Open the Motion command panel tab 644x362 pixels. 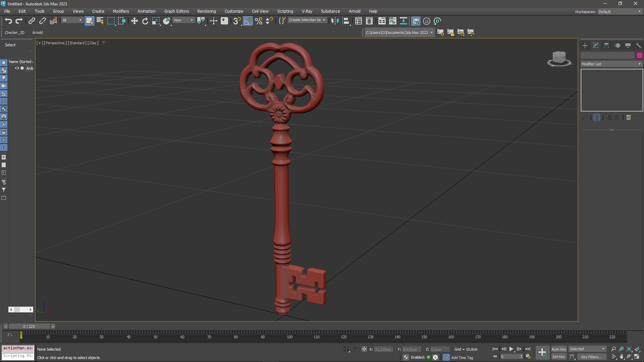pos(617,46)
